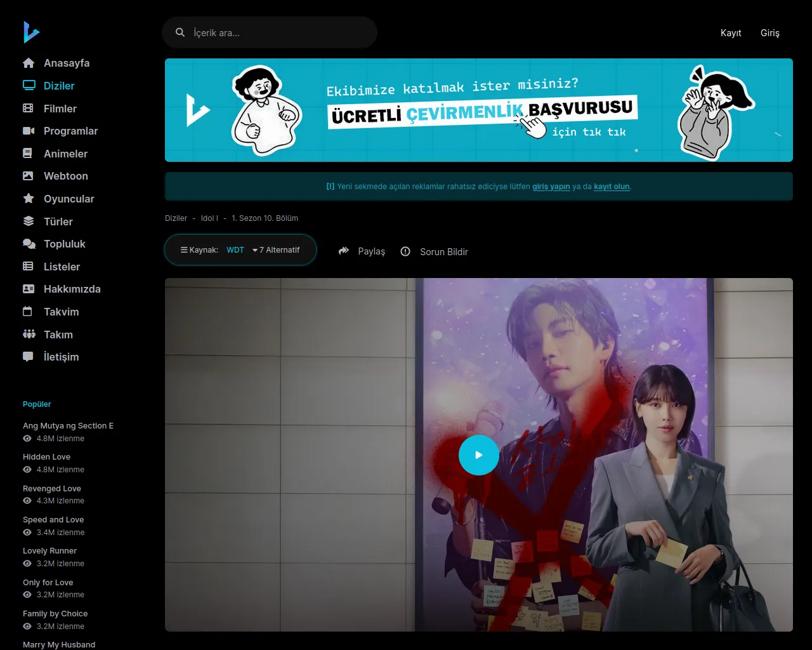Image resolution: width=812 pixels, height=650 pixels.
Task: Click the Türler layers icon
Action: 29,222
